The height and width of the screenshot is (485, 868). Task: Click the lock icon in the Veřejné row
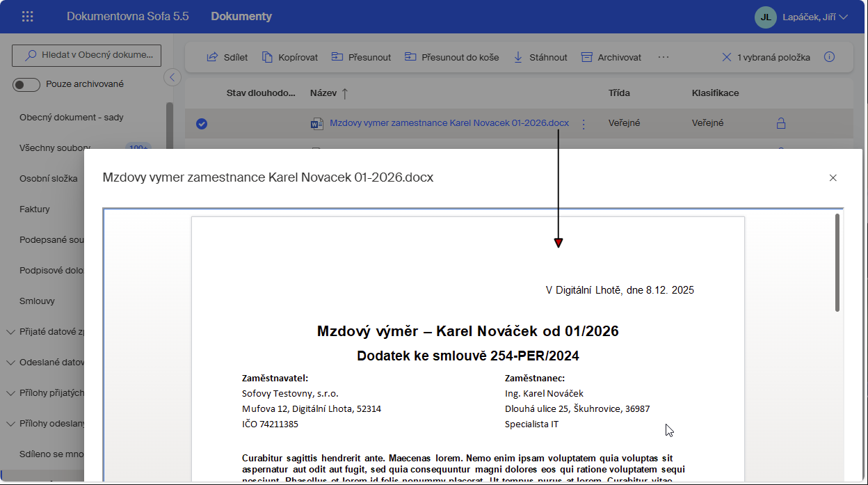pyautogui.click(x=780, y=123)
